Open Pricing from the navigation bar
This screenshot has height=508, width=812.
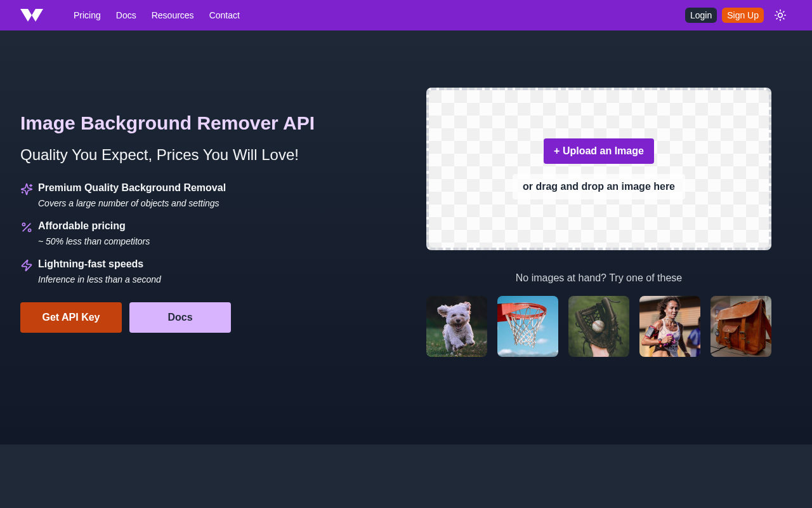(x=87, y=15)
